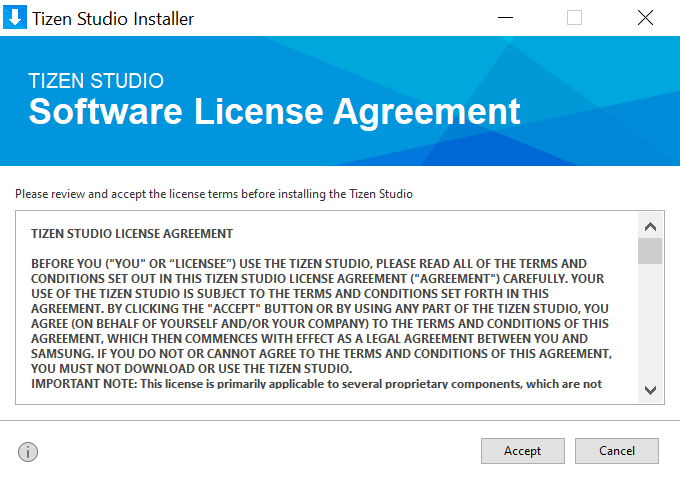
Task: Click the 'TIZEN STUDIO' banner subtitle
Action: pyautogui.click(x=96, y=81)
